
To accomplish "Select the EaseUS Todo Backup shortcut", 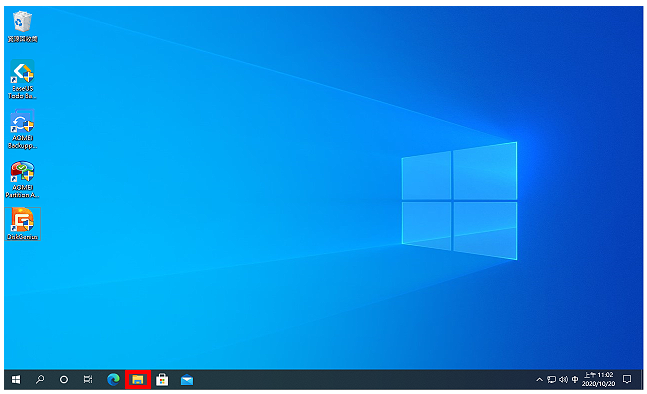I will [x=22, y=79].
